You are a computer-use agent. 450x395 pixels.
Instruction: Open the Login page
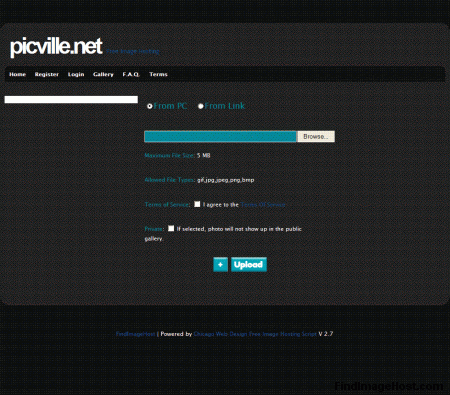coord(76,74)
